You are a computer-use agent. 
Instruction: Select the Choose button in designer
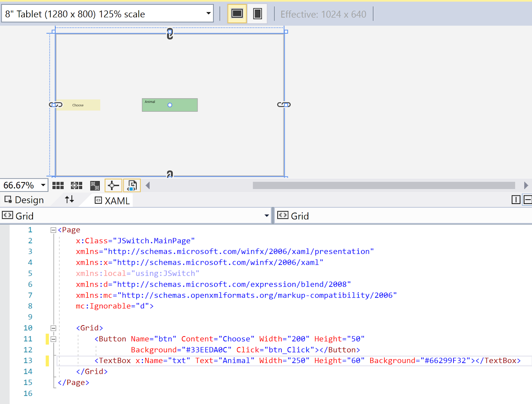point(78,105)
